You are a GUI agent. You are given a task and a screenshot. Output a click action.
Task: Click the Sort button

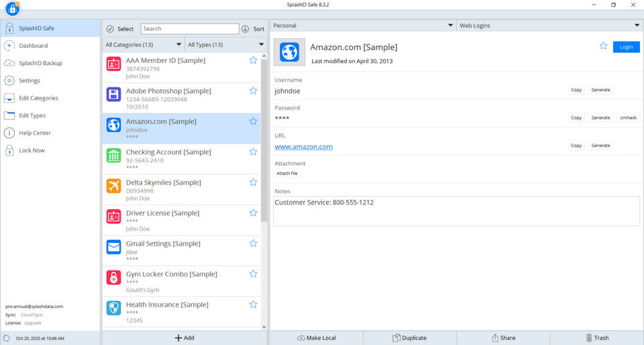pos(253,29)
